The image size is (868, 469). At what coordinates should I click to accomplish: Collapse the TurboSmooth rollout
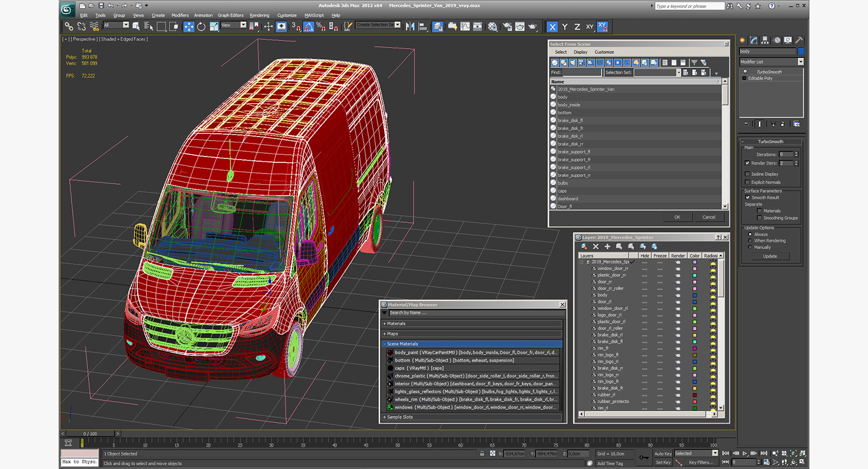pos(771,142)
